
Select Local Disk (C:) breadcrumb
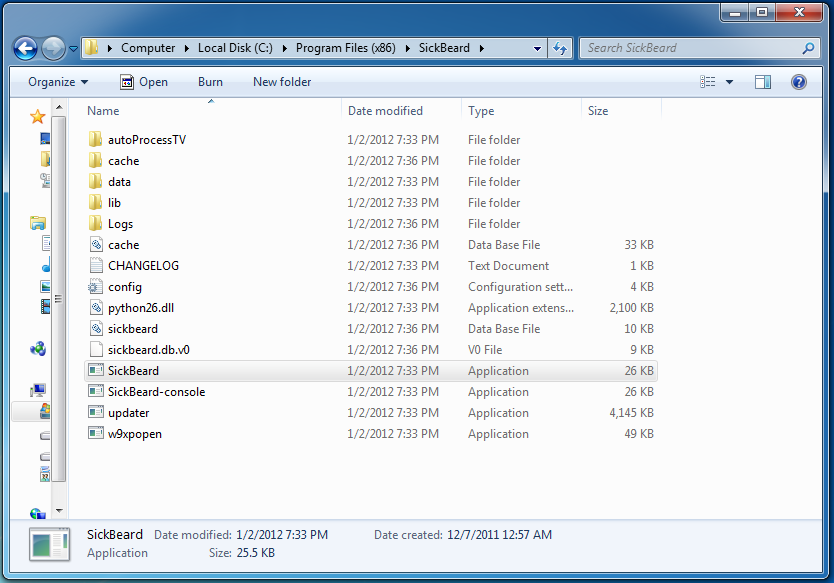(x=235, y=48)
